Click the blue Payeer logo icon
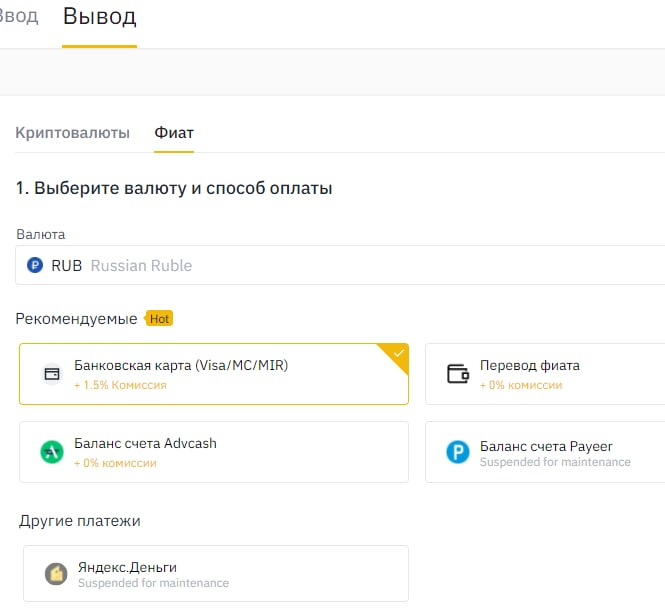665x616 pixels. (458, 452)
